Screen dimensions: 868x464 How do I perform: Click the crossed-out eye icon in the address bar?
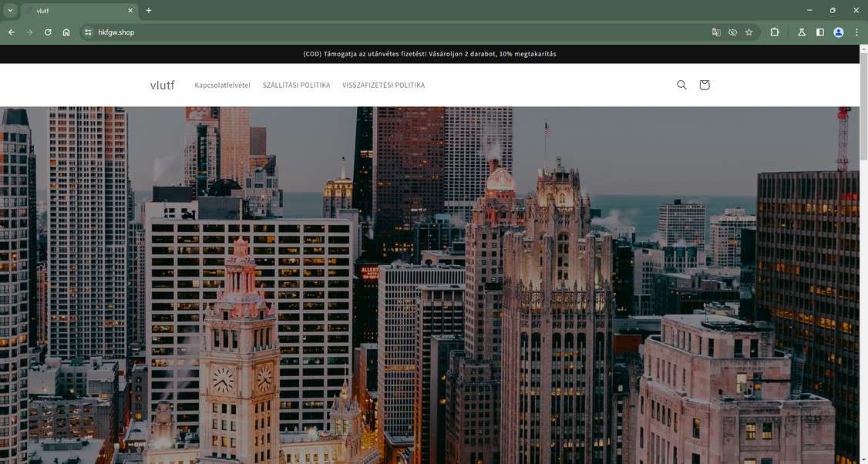coord(732,32)
